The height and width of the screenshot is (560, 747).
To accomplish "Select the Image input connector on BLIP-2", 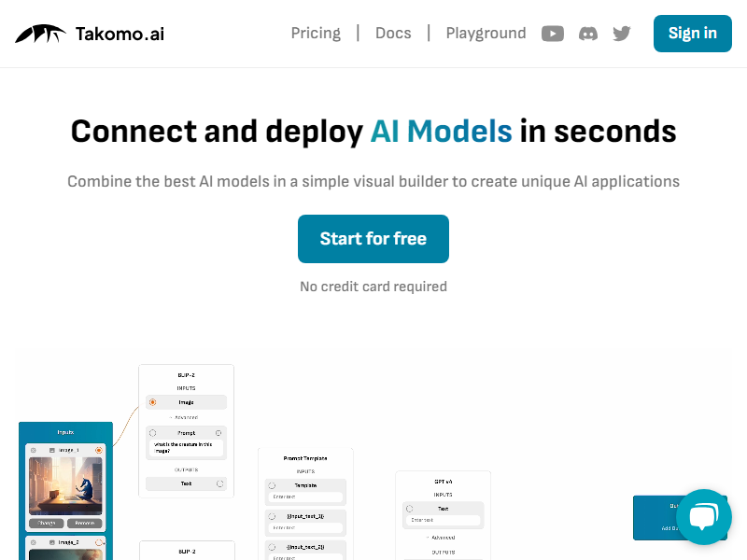I will (152, 402).
